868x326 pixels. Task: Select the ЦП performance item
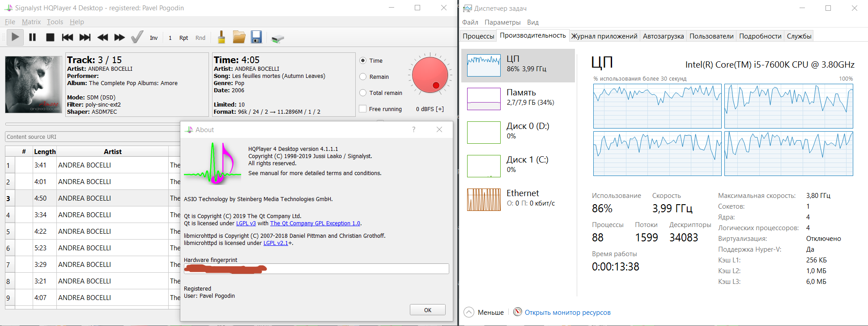tap(518, 65)
